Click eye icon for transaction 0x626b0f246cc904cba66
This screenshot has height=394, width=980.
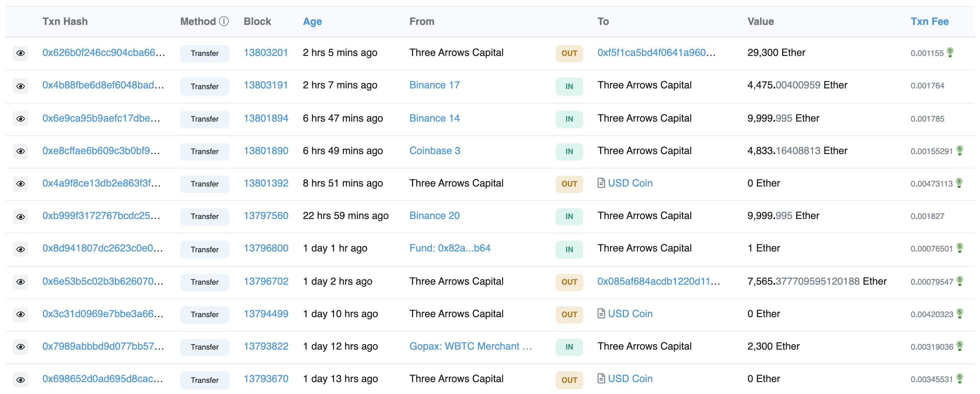[21, 53]
